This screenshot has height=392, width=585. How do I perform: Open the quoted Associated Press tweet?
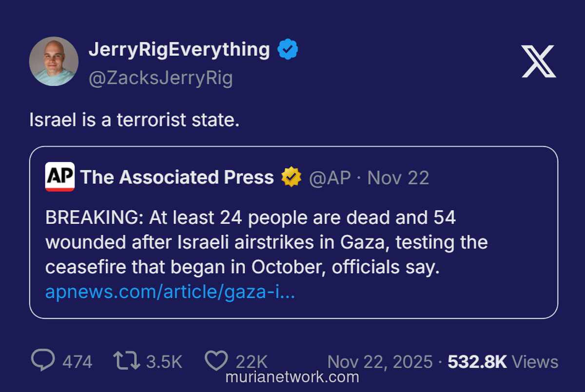point(292,242)
